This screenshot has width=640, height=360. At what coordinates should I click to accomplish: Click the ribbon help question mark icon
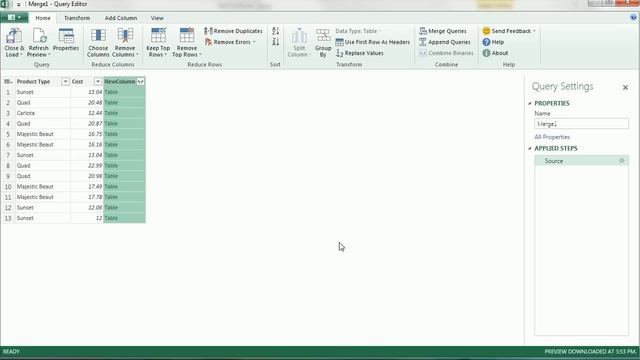(633, 18)
